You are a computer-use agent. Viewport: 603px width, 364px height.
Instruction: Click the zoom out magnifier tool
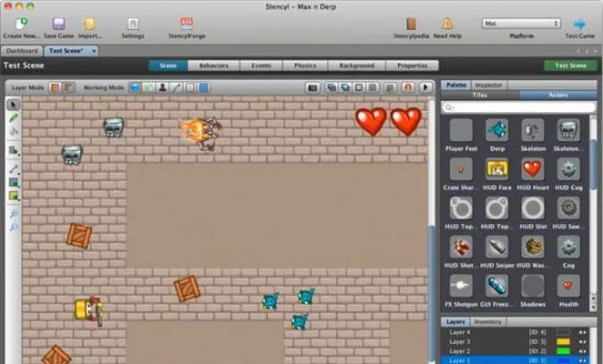pos(14,227)
